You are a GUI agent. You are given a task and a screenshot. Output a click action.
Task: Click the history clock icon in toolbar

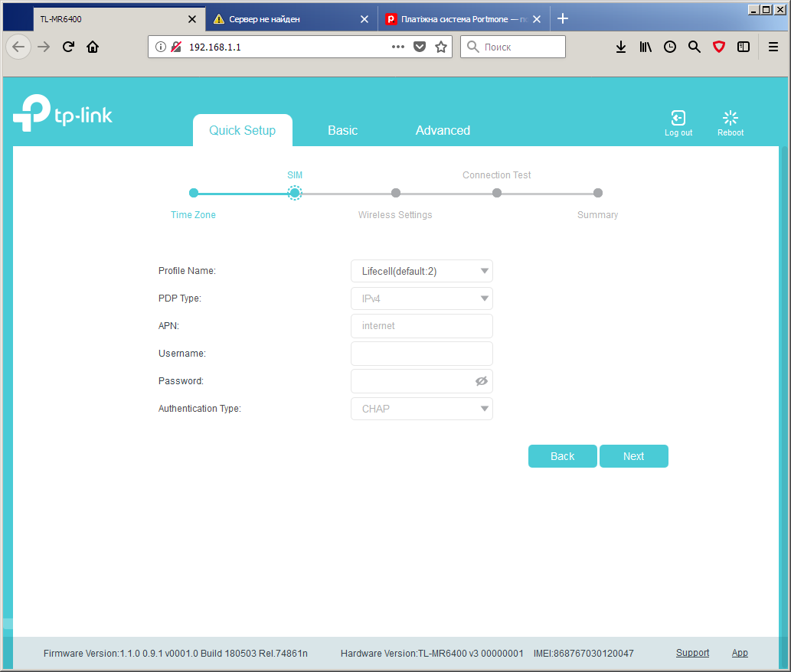click(670, 47)
